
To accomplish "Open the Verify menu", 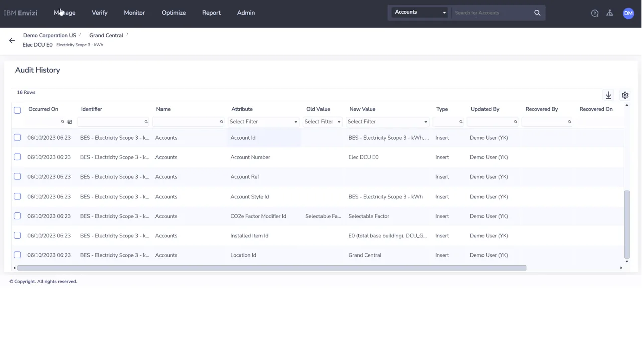I will pos(100,13).
